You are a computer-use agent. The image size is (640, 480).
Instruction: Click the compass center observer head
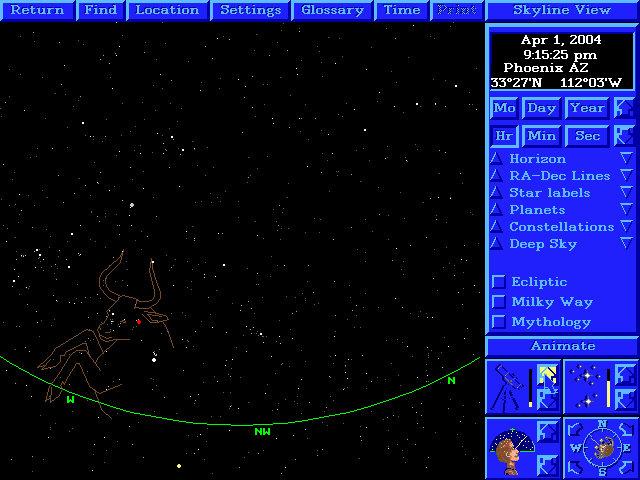602,448
